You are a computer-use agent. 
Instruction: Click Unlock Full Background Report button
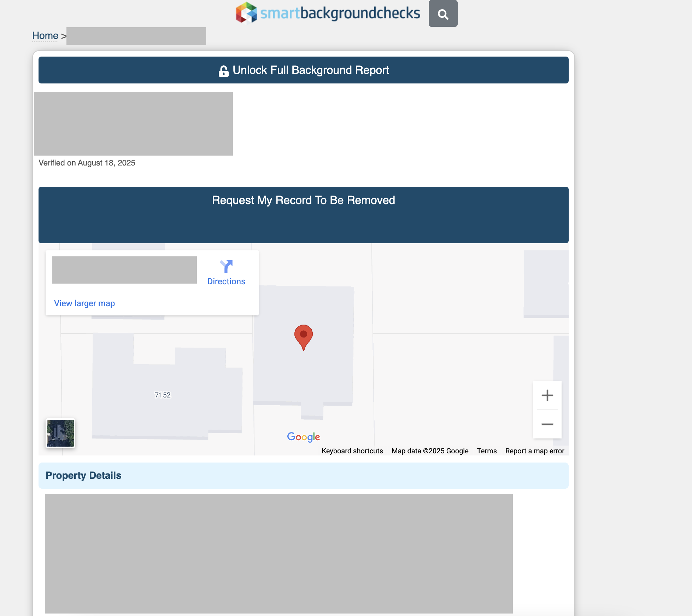303,70
